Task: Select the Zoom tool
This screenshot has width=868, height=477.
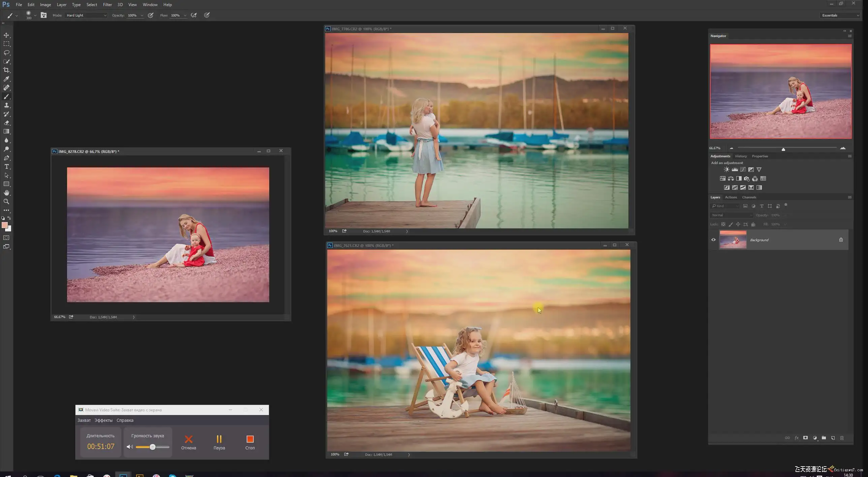Action: tap(6, 201)
